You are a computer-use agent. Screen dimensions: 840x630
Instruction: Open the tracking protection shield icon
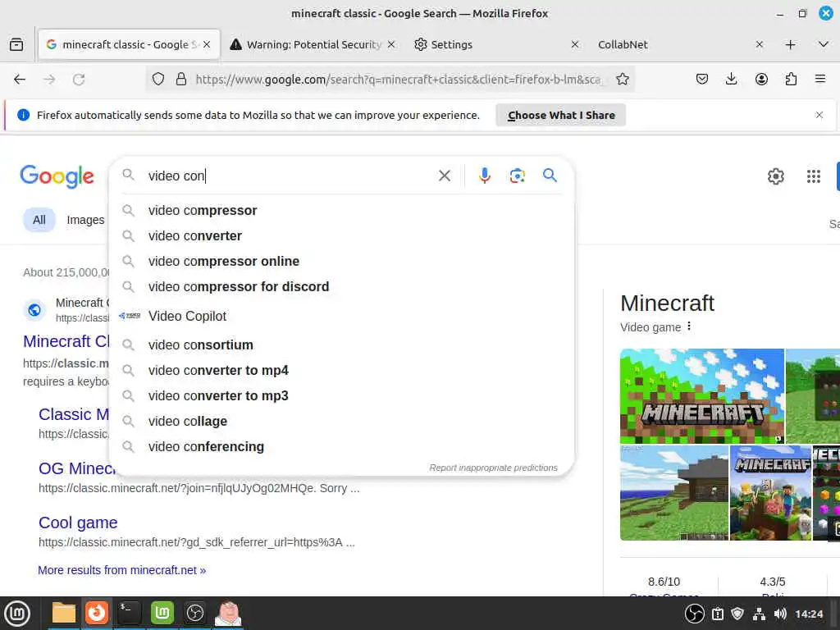pos(158,80)
